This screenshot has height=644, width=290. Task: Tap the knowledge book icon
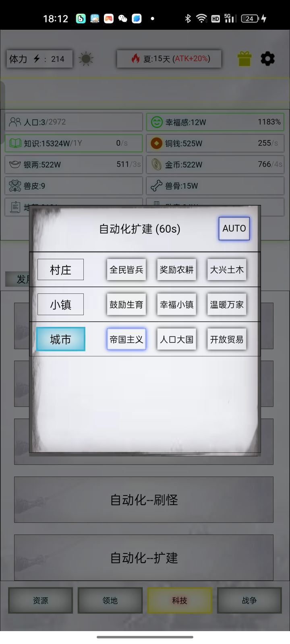coord(15,143)
